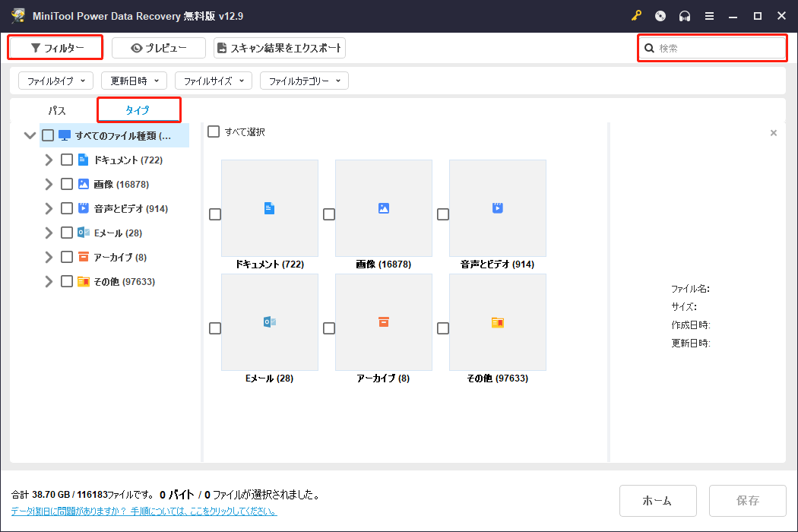Viewport: 798px width, 532px height.
Task: Expand the アーカイブ (8) tree node
Action: 49,257
